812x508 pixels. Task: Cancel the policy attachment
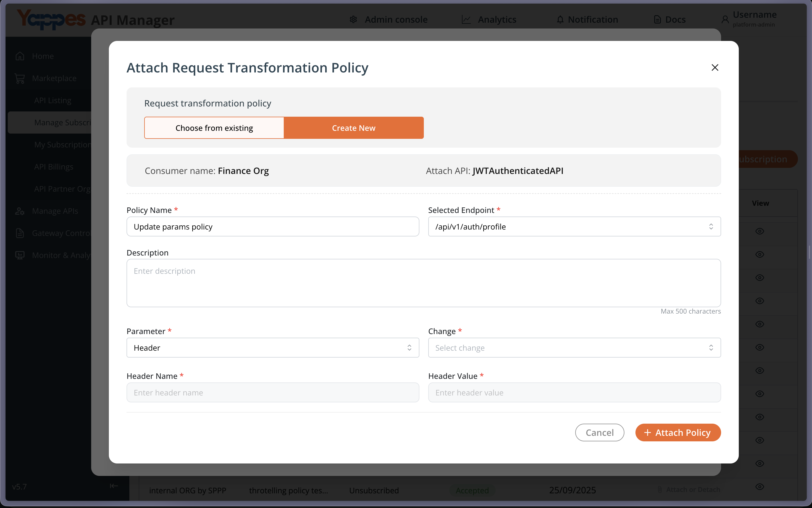(x=600, y=433)
